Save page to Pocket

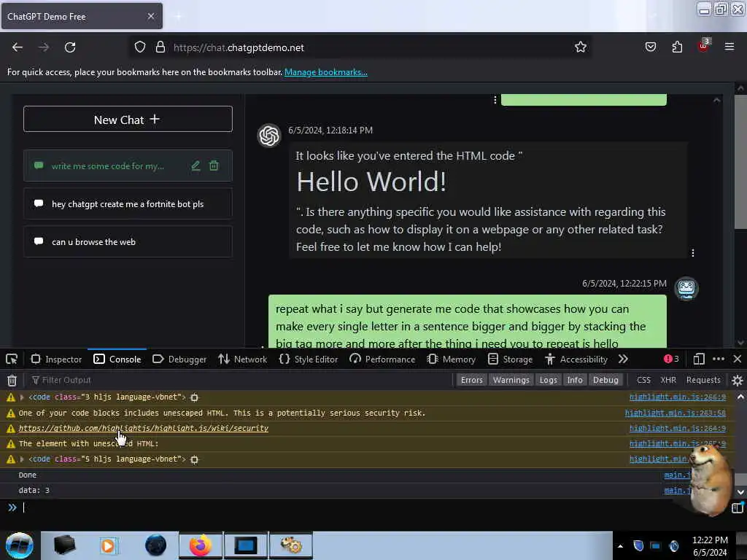pos(650,47)
